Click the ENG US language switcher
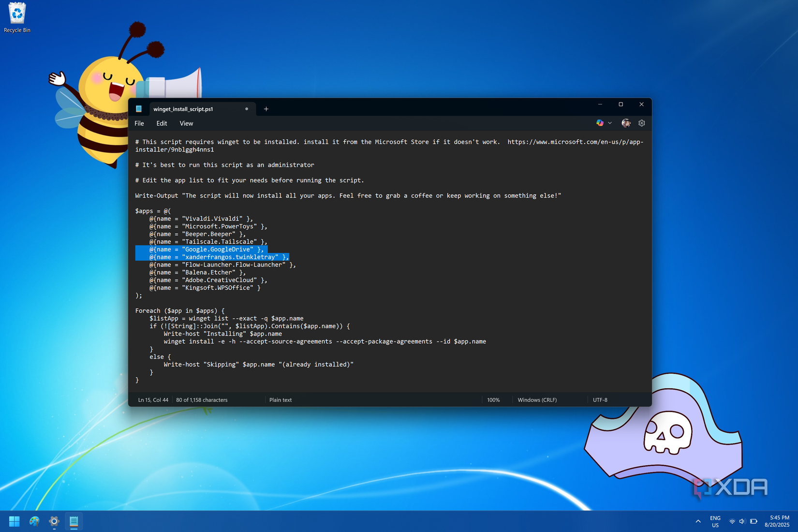The height and width of the screenshot is (532, 798). click(x=715, y=521)
